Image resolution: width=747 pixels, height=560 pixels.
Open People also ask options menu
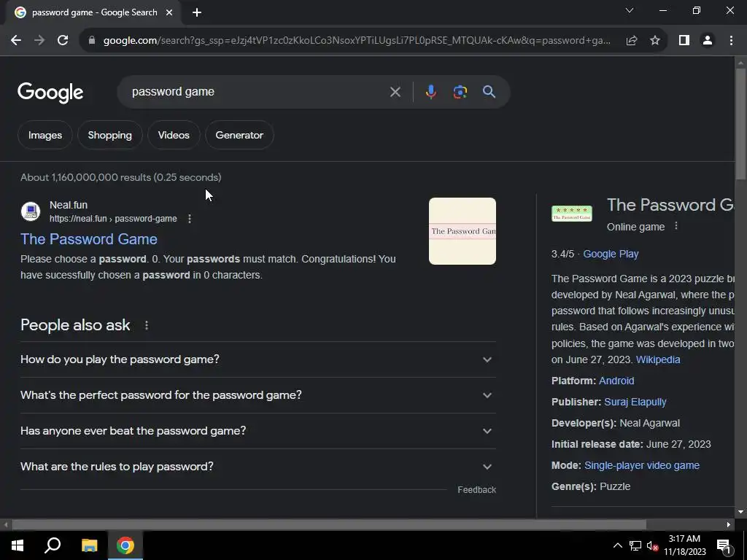146,325
